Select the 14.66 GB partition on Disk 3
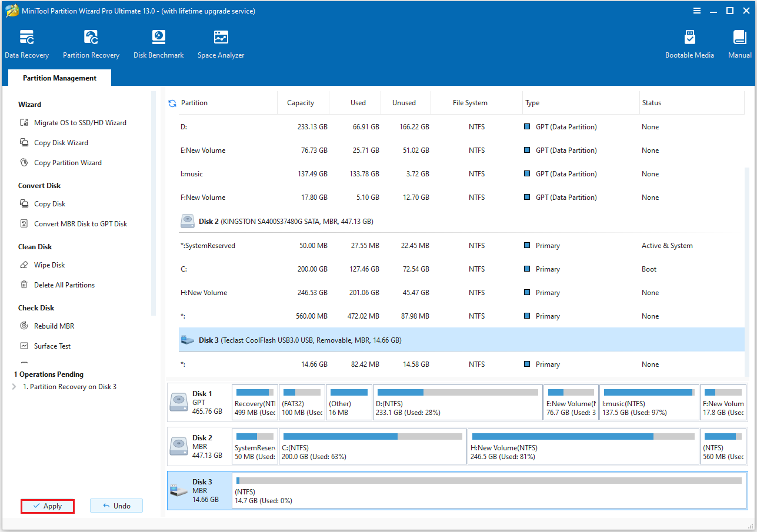Image resolution: width=757 pixels, height=532 pixels. click(x=462, y=364)
